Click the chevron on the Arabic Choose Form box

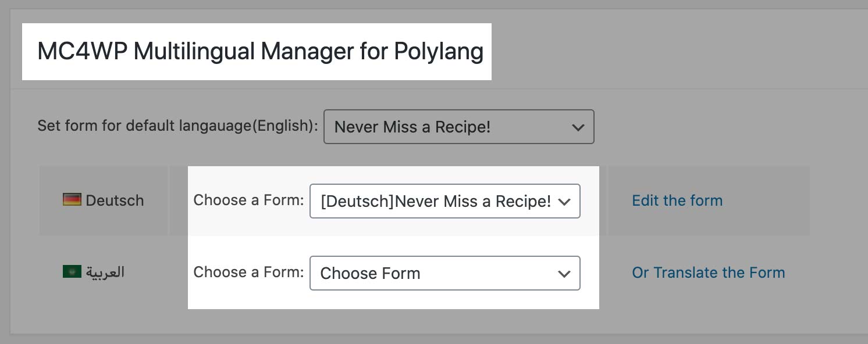[564, 273]
